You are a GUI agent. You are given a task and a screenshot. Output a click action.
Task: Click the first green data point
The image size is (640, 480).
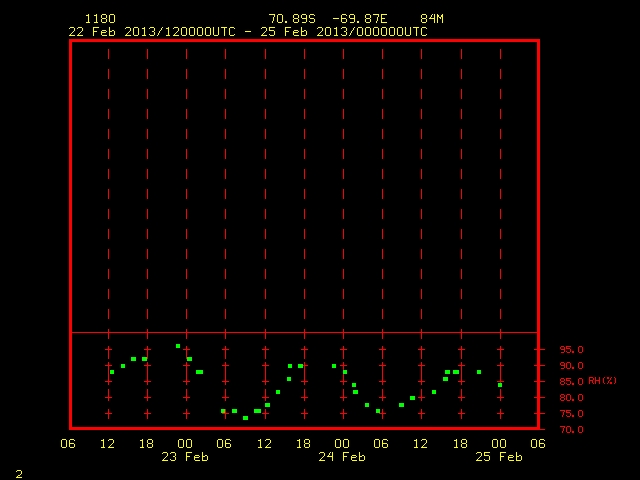[112, 372]
